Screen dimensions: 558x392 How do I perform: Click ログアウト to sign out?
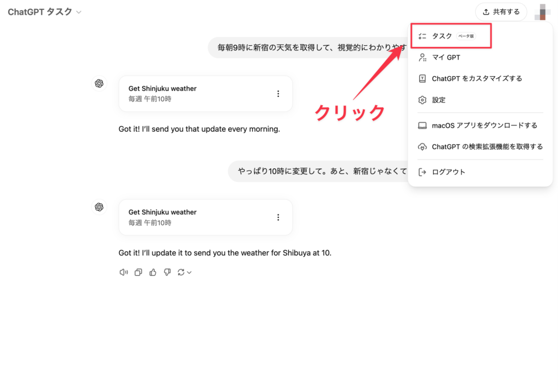(x=447, y=171)
